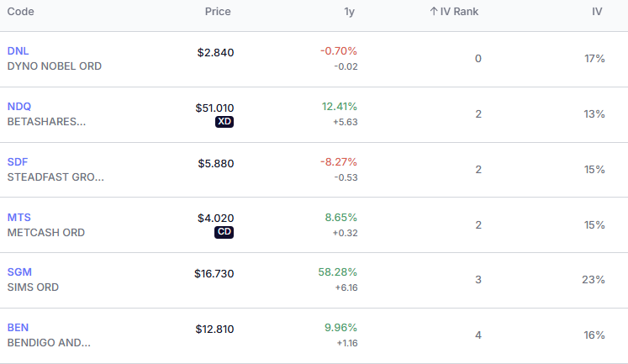
Task: Open the DNL stock code link
Action: tap(18, 51)
